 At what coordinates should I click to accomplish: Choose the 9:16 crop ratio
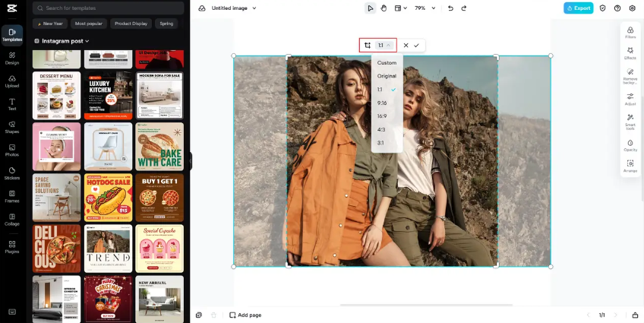382,103
